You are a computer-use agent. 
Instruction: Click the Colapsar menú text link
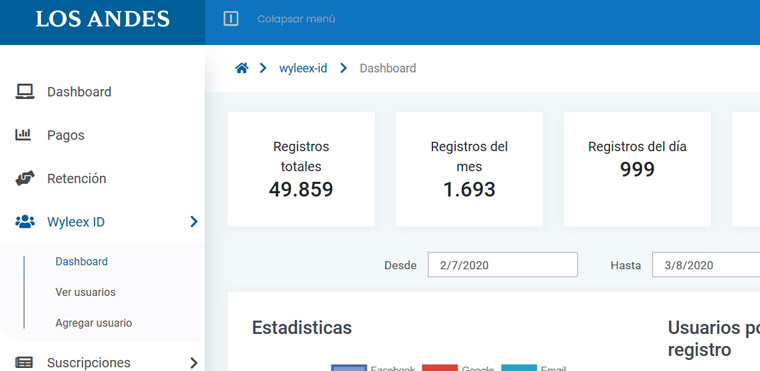(296, 19)
